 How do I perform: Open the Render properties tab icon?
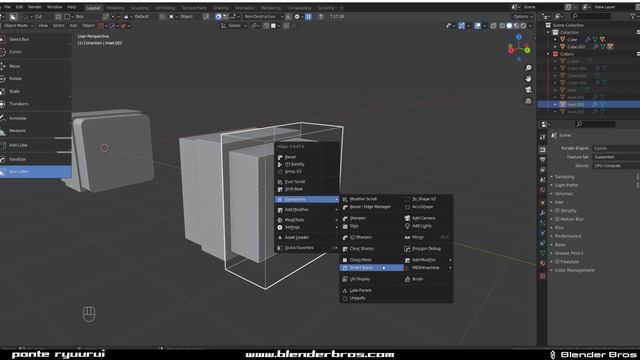coord(542,150)
